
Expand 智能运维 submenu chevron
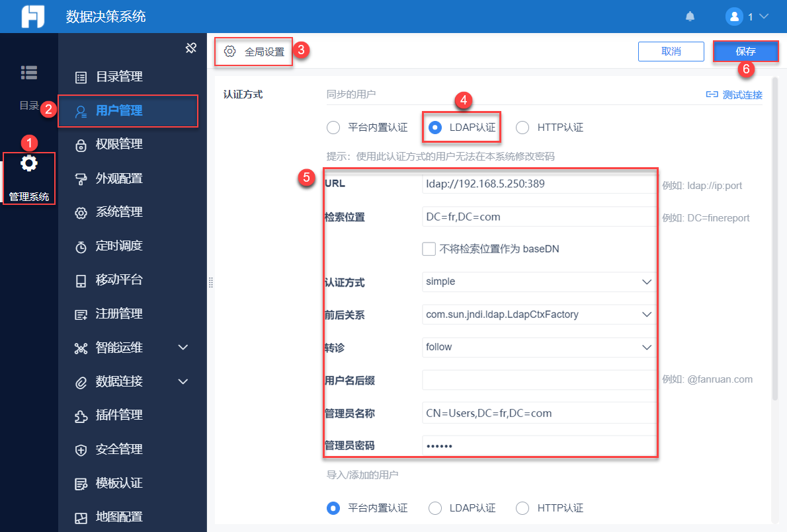tap(183, 348)
